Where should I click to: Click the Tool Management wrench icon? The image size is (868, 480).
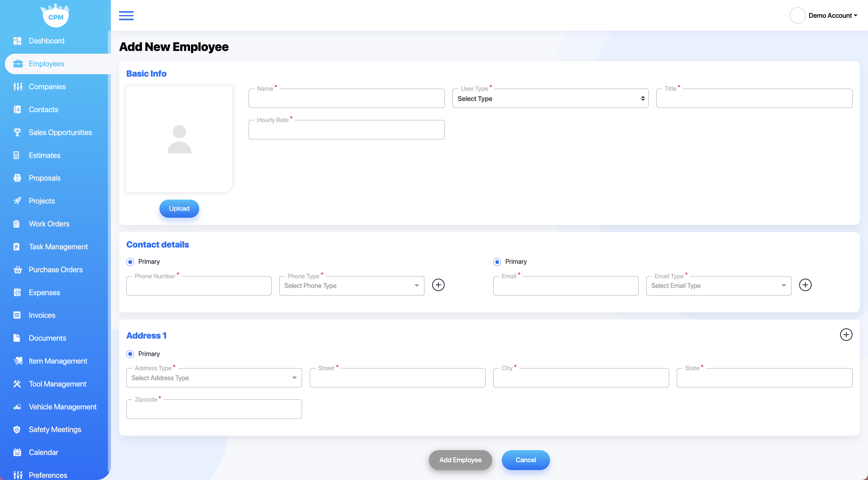click(17, 384)
